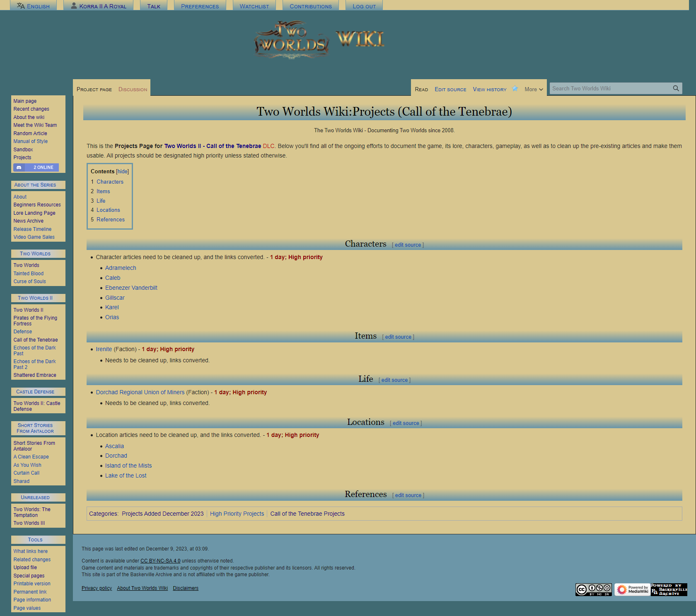Open Two Worlds II - Call of the Tenebrae link
The image size is (696, 616).
pos(213,146)
